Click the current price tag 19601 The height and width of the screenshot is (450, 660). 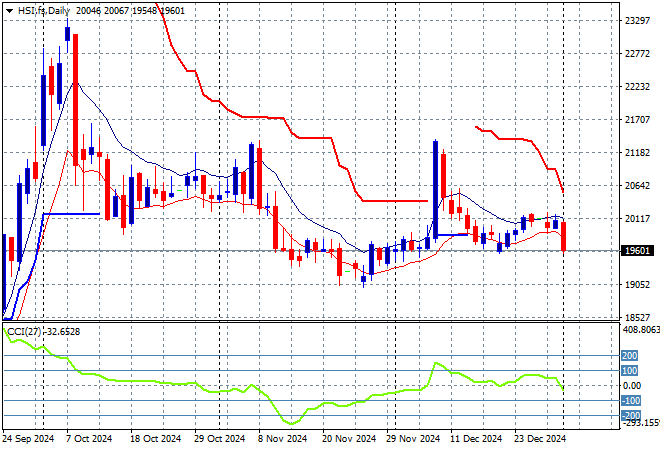pyautogui.click(x=637, y=251)
